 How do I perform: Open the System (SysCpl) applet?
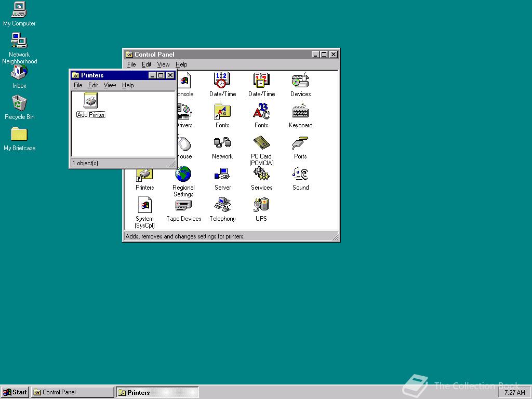click(145, 212)
